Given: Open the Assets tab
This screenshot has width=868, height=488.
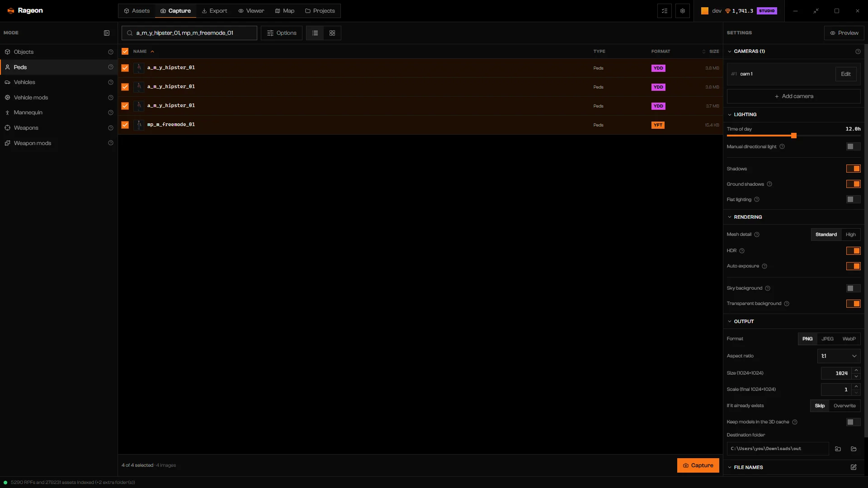Looking at the screenshot, I should pos(137,11).
